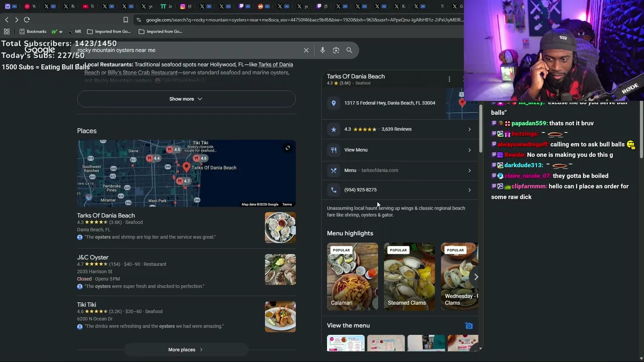Open the tarksofdania.com Menu row chevron

[469, 170]
